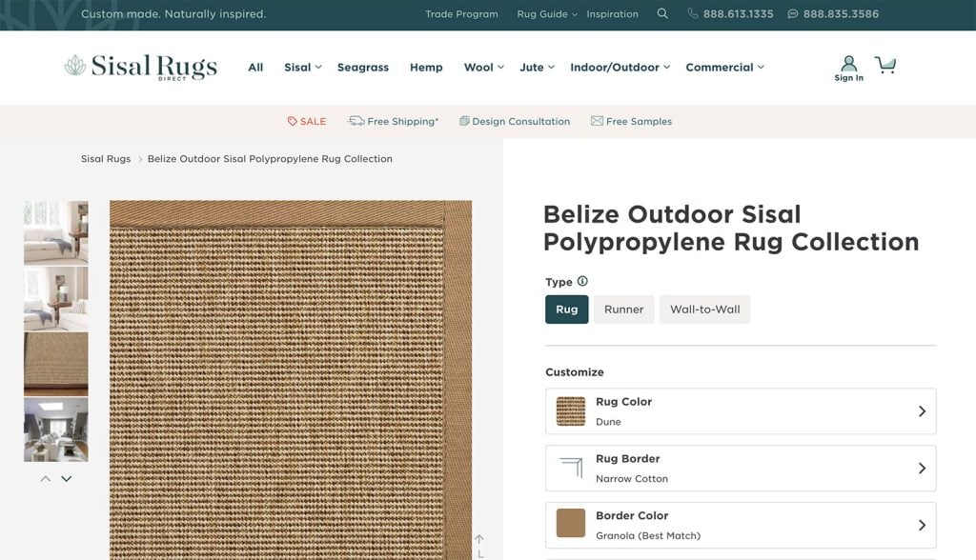Keep Rug selected in the Type picker
The image size is (976, 560).
pyautogui.click(x=566, y=309)
